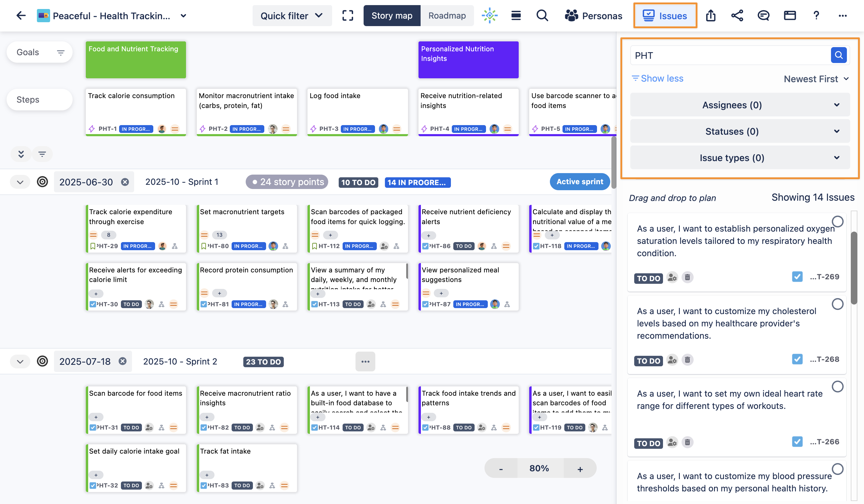Open the search magnifier in top toolbar

tap(542, 16)
